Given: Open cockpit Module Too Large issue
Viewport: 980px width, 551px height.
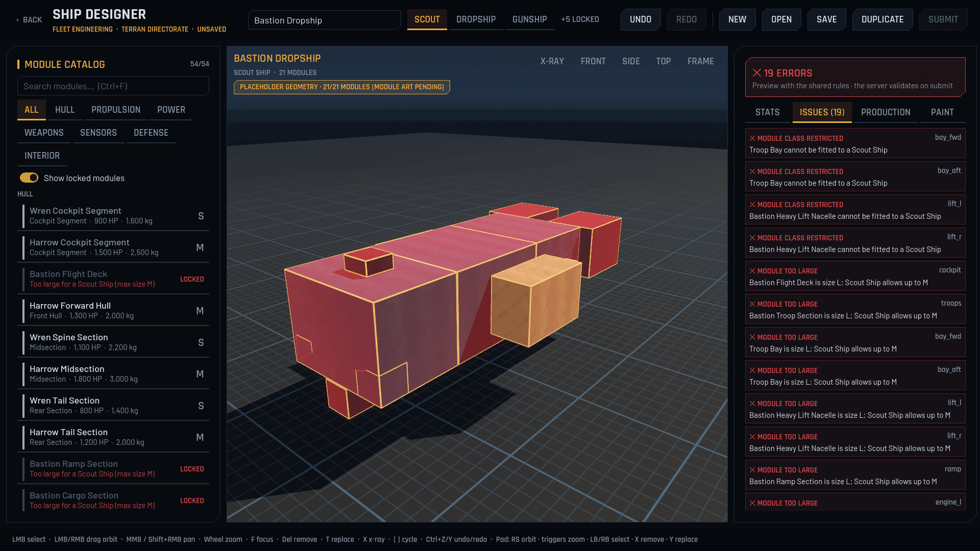Looking at the screenshot, I should pyautogui.click(x=855, y=276).
